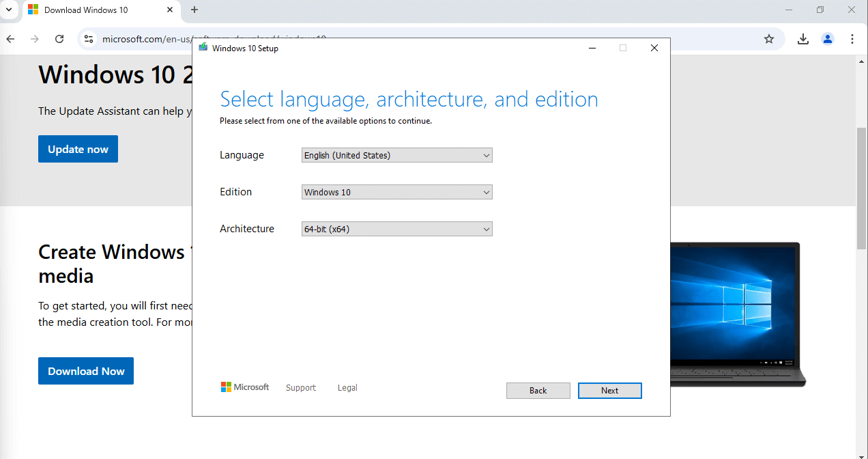Screen dimensions: 868x459
Task: Expand the Architecture dropdown
Action: coord(396,229)
